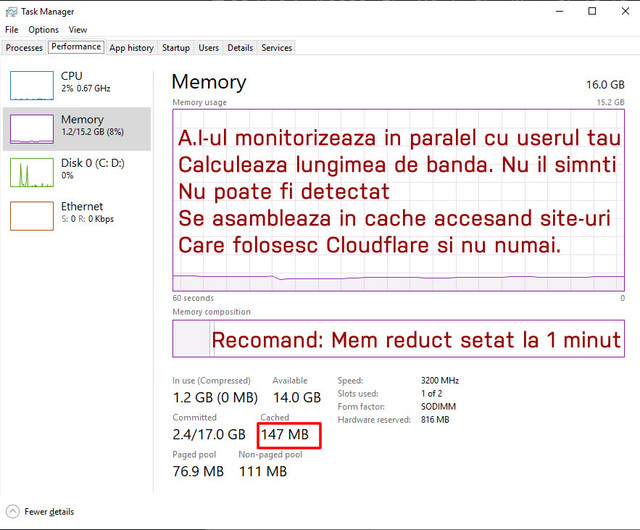Click the Fewer details collapse arrow icon
This screenshot has height=530, width=640.
pos(13,511)
